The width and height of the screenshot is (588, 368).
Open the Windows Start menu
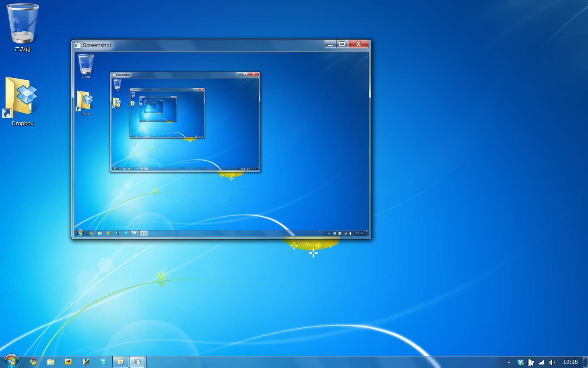point(11,361)
